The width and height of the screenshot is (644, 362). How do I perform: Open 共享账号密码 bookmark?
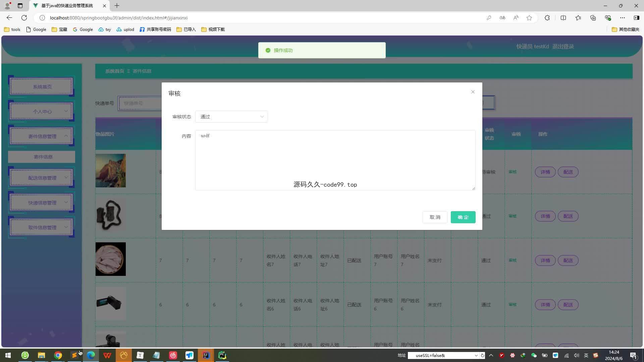155,29
